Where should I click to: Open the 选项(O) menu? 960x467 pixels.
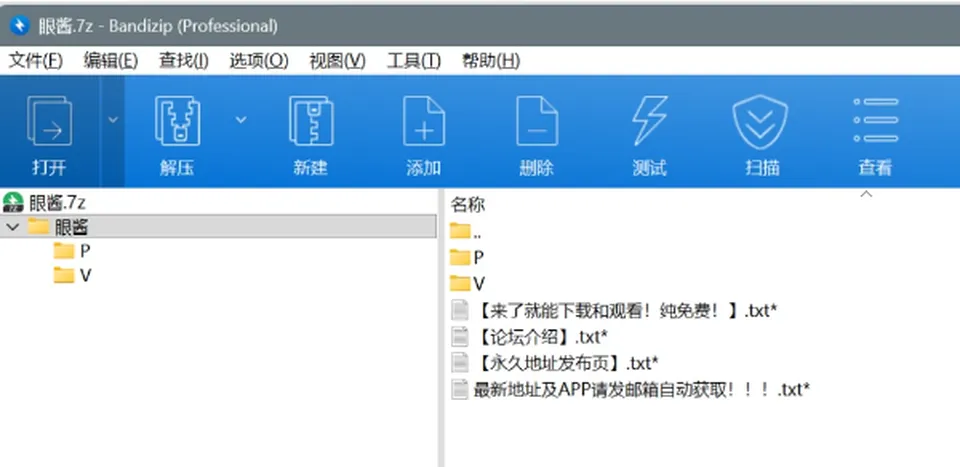(x=258, y=61)
